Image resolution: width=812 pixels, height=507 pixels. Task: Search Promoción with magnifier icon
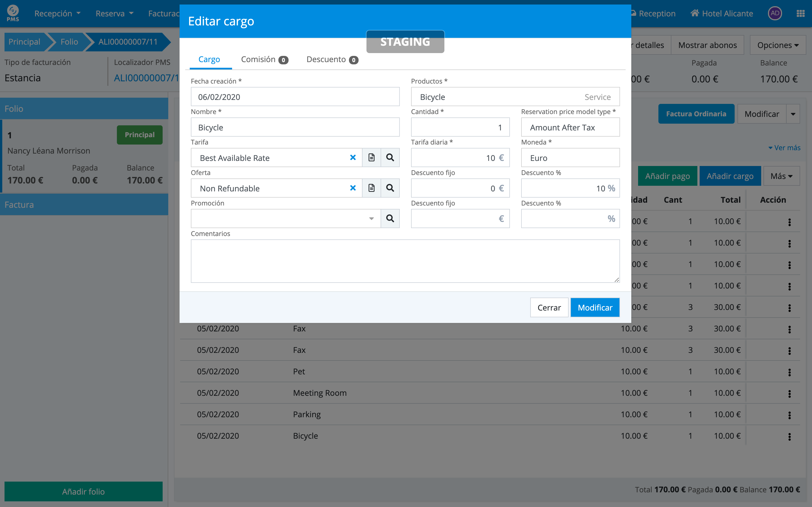[390, 218]
